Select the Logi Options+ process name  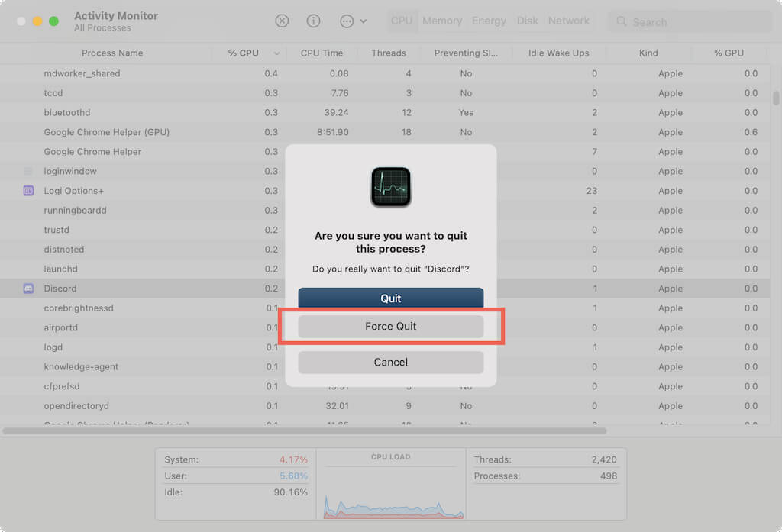click(x=74, y=191)
